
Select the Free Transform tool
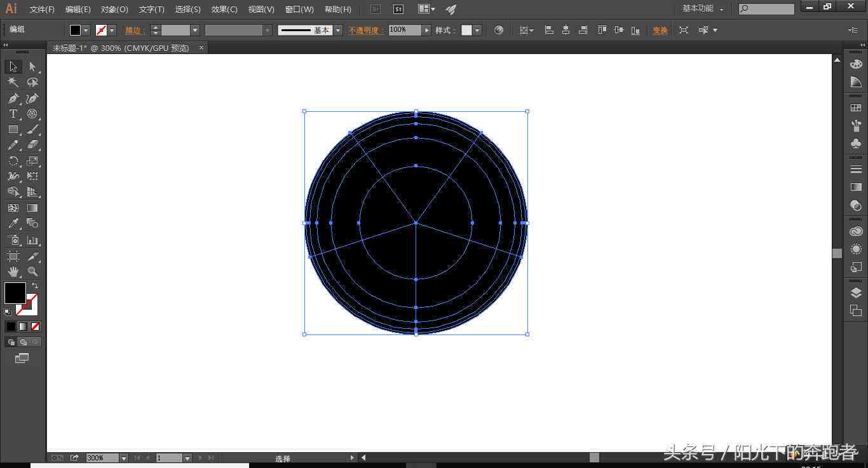pos(32,176)
